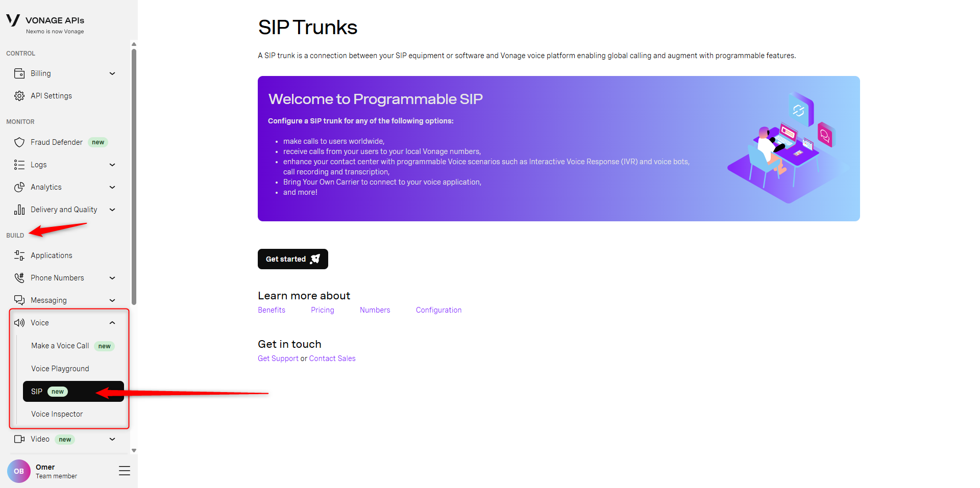Expand the Video section chevron
This screenshot has width=980, height=488.
[x=112, y=439]
